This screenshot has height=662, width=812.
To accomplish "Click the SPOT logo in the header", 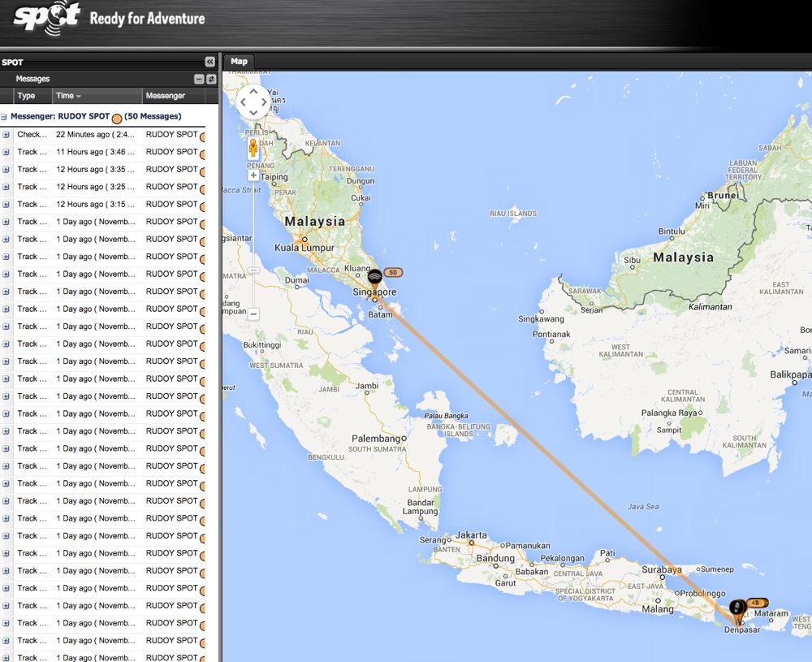I will click(x=47, y=17).
